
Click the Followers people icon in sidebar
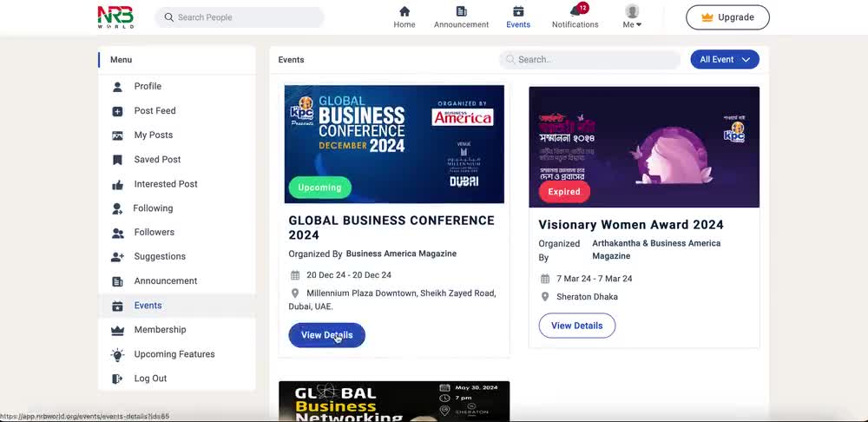click(x=117, y=233)
